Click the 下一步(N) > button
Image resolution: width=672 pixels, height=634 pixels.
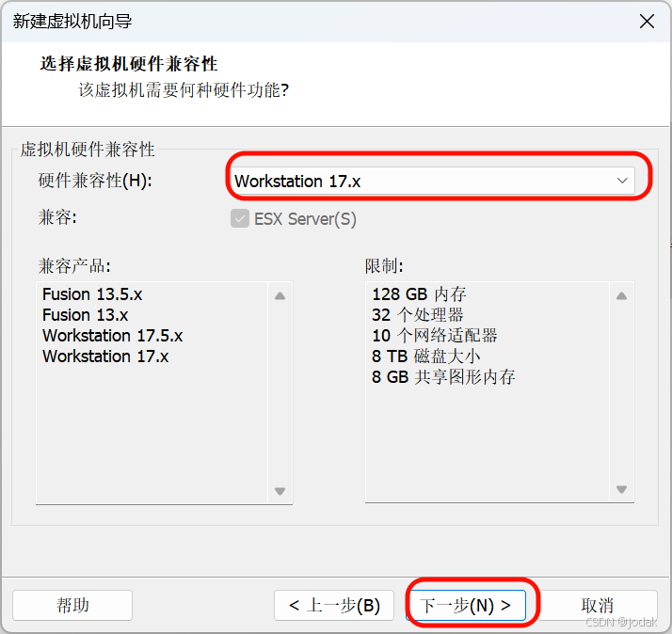(x=466, y=605)
